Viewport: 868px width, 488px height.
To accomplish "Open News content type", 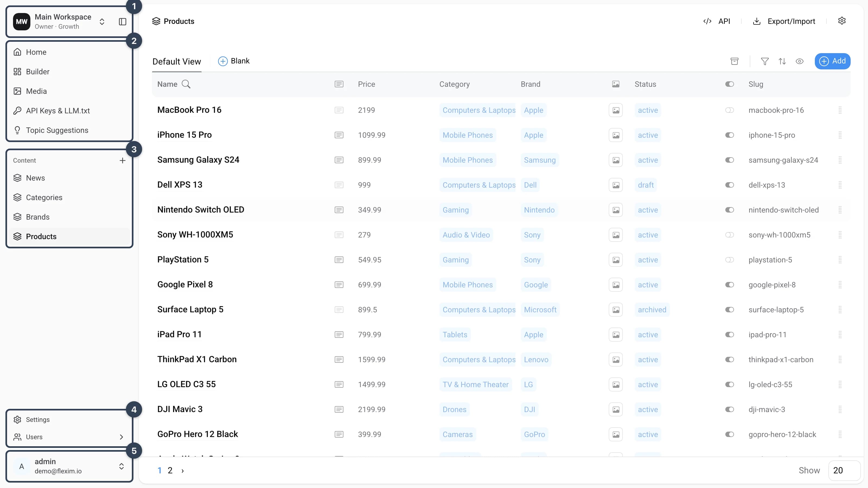I will (69, 178).
